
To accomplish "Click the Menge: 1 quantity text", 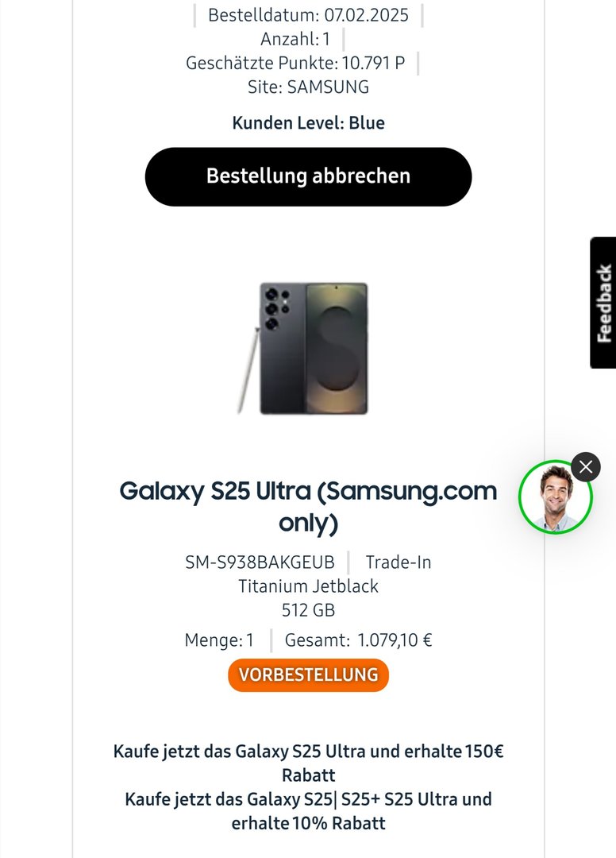I will (219, 640).
